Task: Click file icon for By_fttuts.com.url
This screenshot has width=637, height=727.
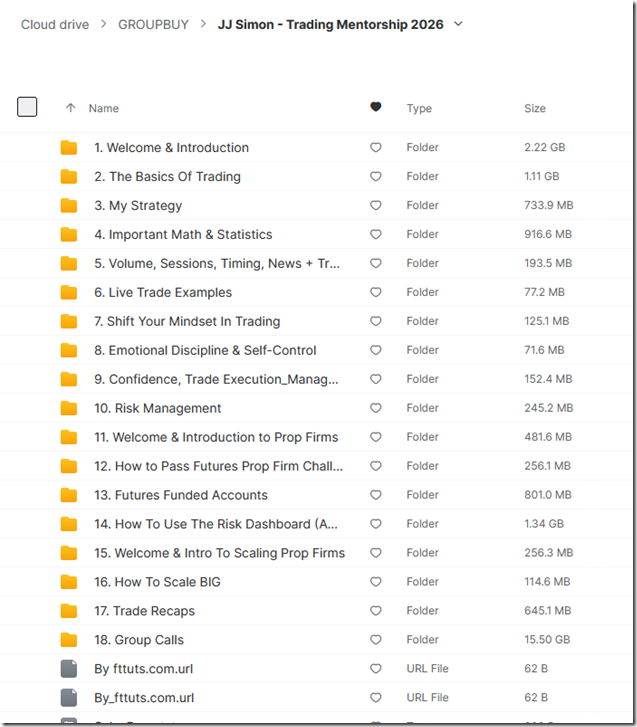Action: pos(69,697)
